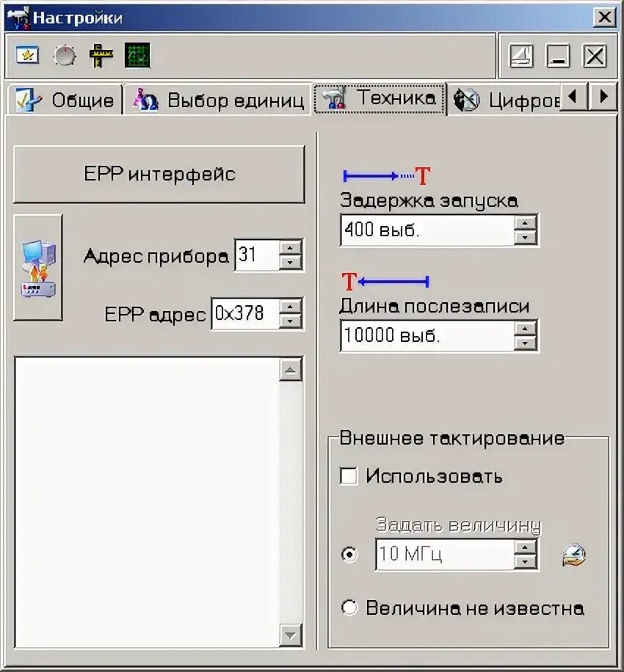The width and height of the screenshot is (624, 672).
Task: Decrease Задержка запуска with down arrow
Action: [x=526, y=238]
